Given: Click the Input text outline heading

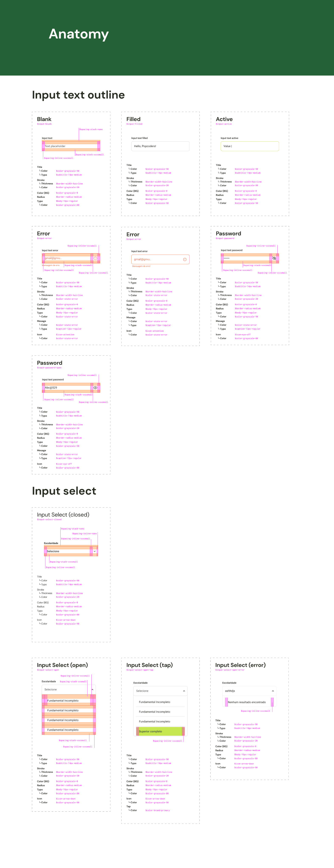Looking at the screenshot, I should click(x=78, y=95).
